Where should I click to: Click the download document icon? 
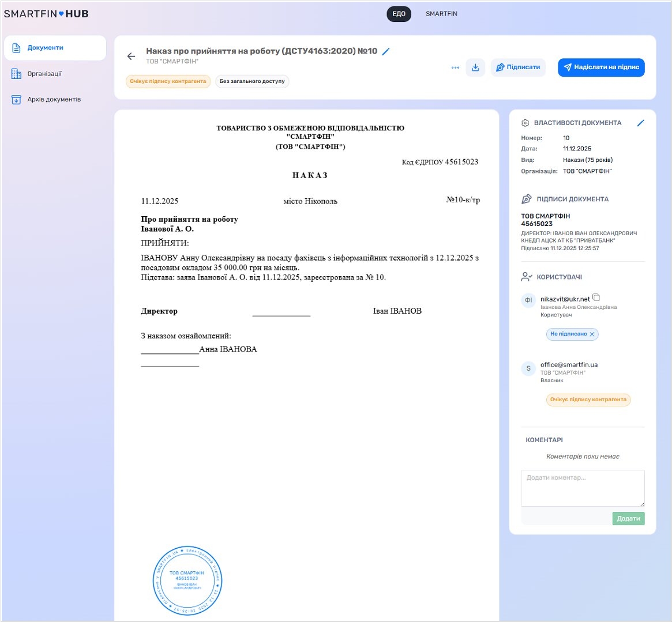click(475, 67)
